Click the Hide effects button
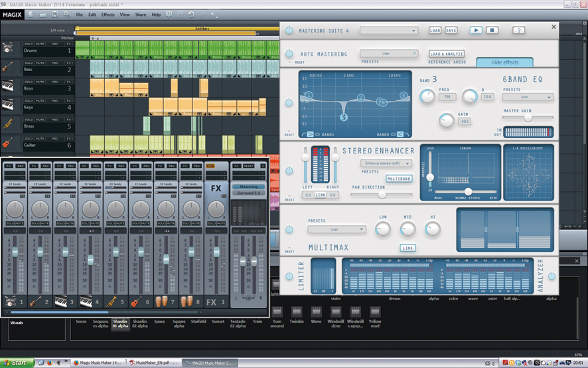The image size is (588, 368). (505, 62)
